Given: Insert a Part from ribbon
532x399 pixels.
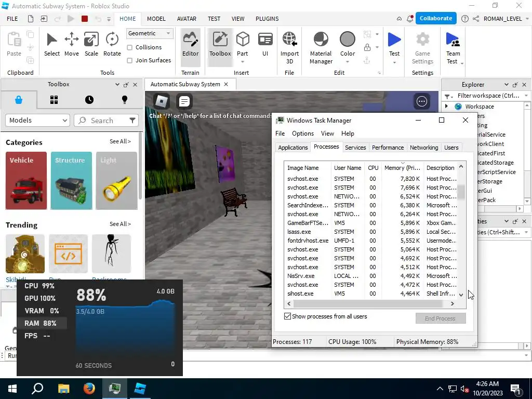Looking at the screenshot, I should [x=243, y=44].
